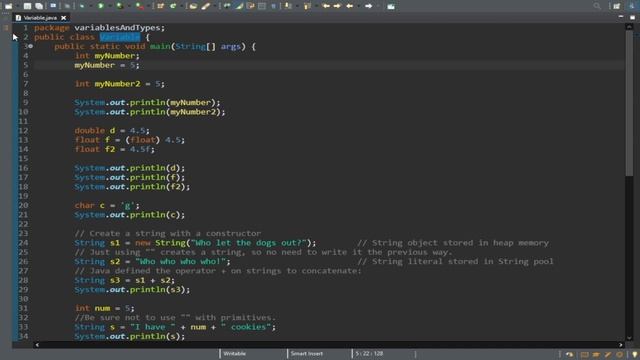Viewport: 640px width, 360px height.
Task: Click 's1 + s2' expression on line 28
Action: coord(152,280)
